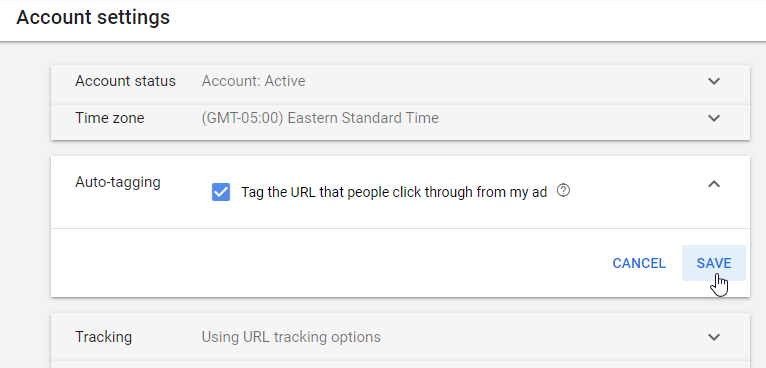Expand the Tracking section chevron
Screen dimensions: 766x368
click(x=714, y=337)
